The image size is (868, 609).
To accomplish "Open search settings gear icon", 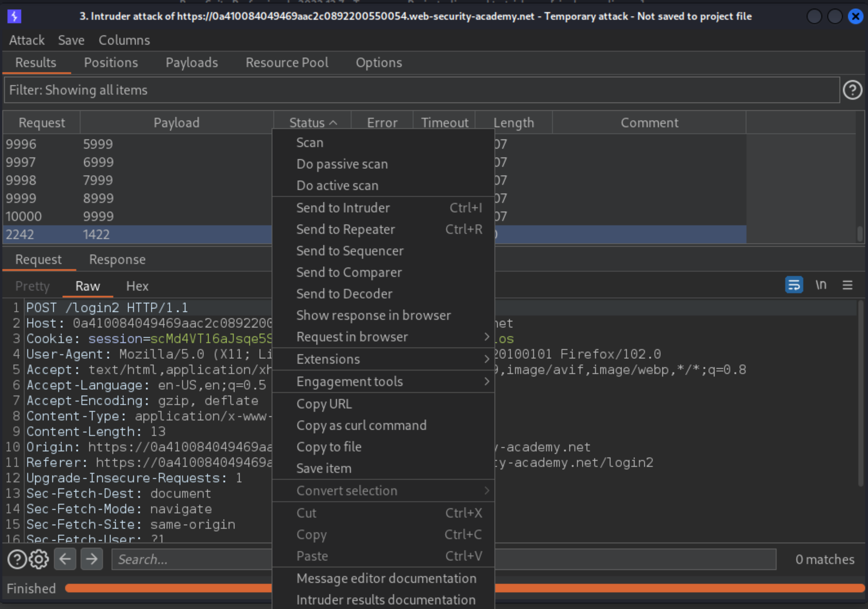I will (39, 560).
